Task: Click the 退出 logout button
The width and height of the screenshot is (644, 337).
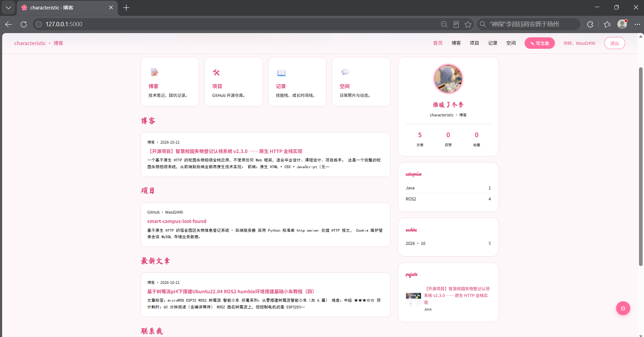Action: tap(614, 43)
